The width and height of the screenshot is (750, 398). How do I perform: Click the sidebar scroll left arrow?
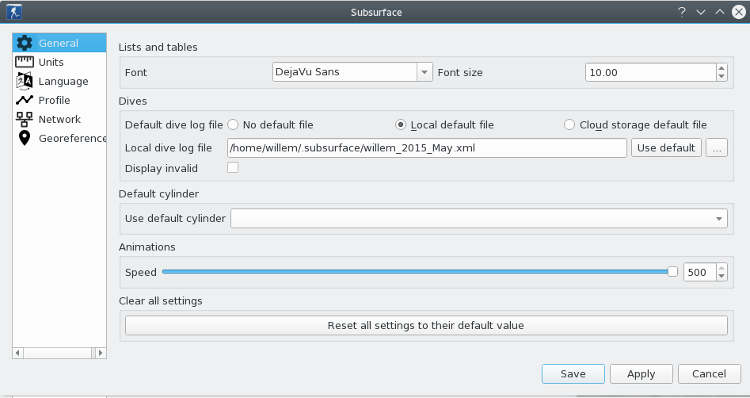(18, 353)
